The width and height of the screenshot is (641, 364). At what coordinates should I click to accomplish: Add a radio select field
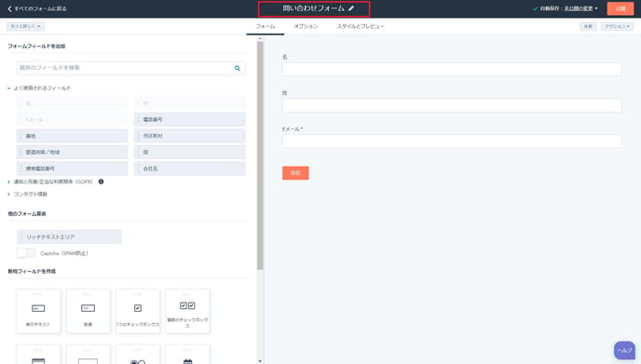[138, 355]
